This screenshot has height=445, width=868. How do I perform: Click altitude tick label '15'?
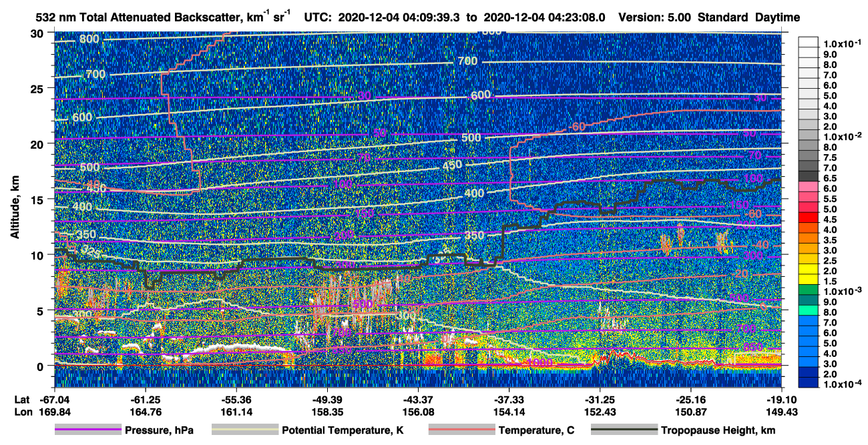pyautogui.click(x=39, y=199)
